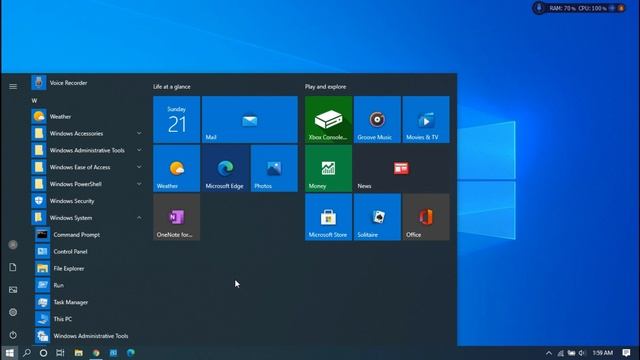Open the Weather live tile
Screen dimensions: 640x360
click(x=177, y=168)
